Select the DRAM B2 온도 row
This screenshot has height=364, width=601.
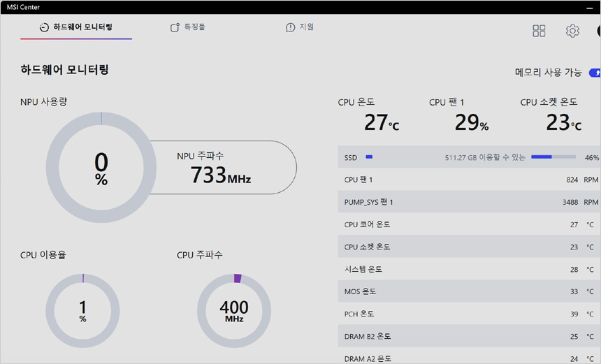point(470,337)
